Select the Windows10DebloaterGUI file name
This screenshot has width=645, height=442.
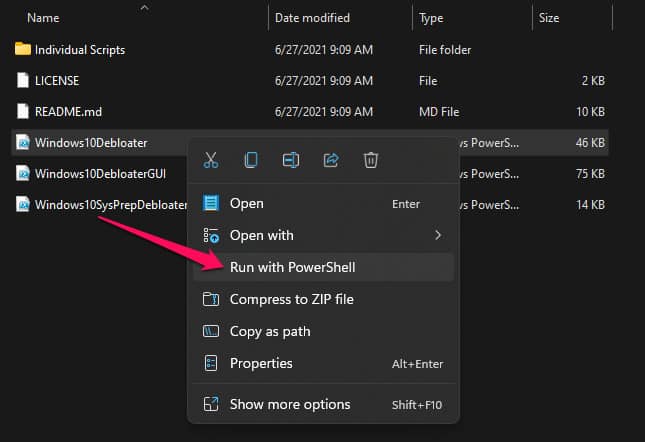100,174
